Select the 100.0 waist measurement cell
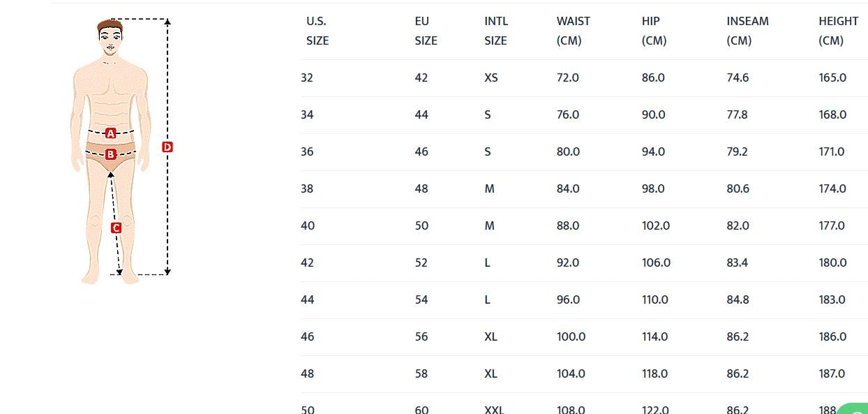 click(571, 337)
